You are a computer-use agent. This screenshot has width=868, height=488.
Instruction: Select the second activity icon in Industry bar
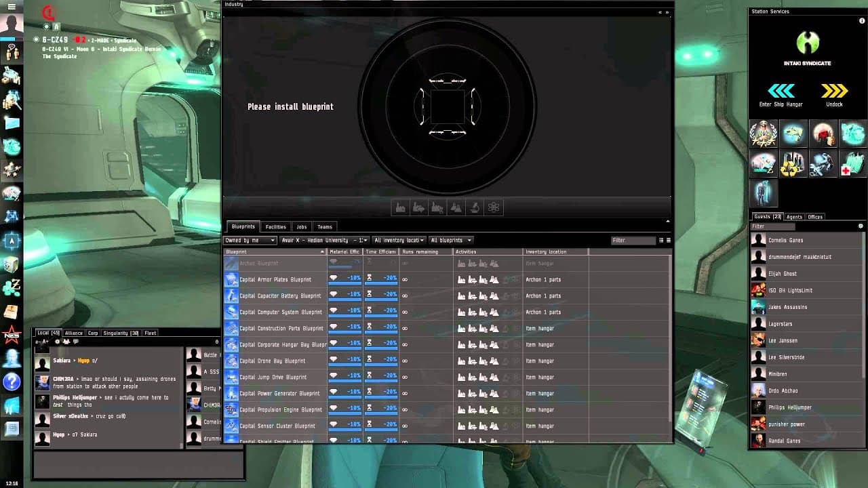coord(419,207)
